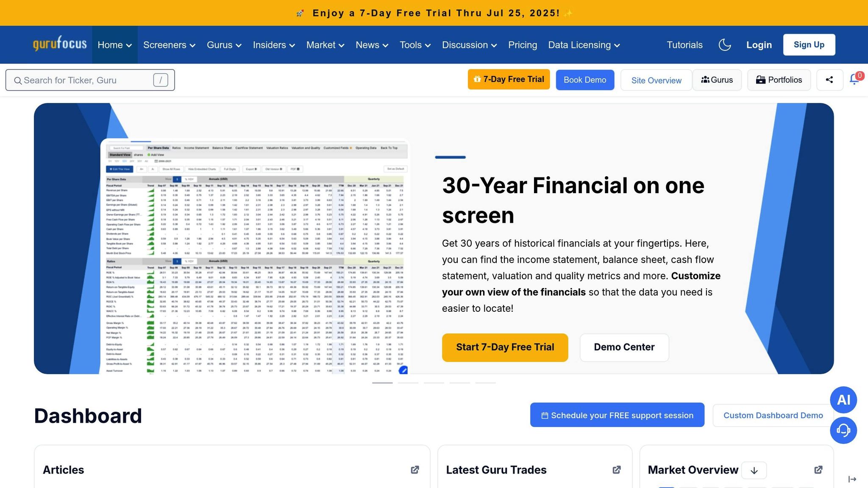
Task: Click the GuruFocus logo
Action: [60, 44]
